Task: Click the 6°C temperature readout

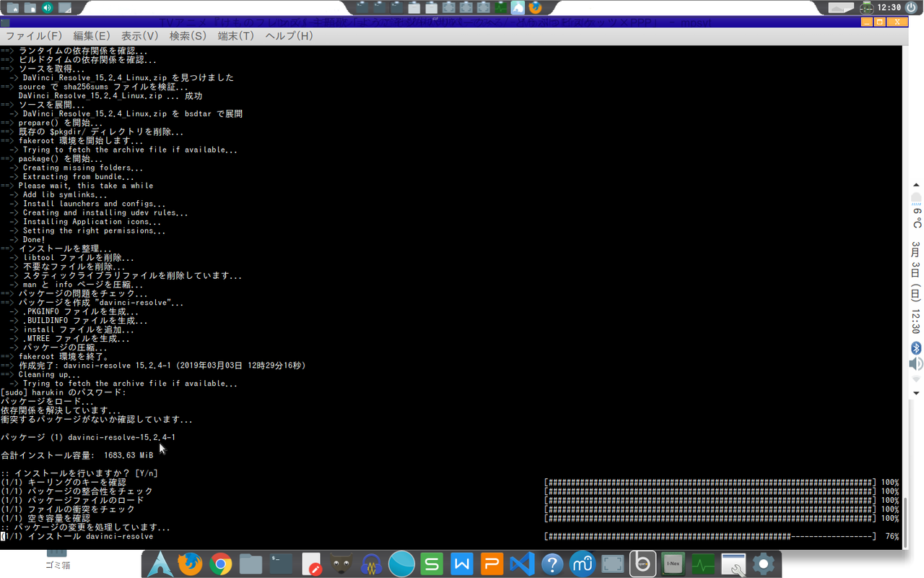Action: click(x=917, y=217)
